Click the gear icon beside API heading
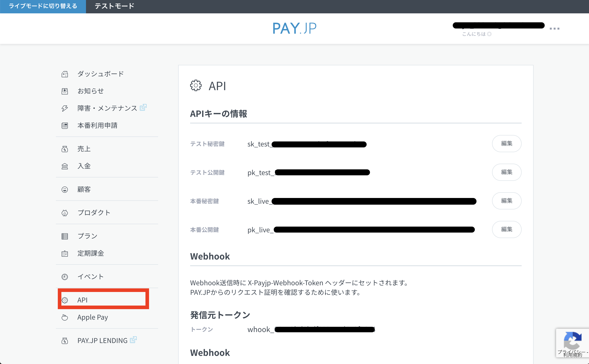 coord(196,85)
